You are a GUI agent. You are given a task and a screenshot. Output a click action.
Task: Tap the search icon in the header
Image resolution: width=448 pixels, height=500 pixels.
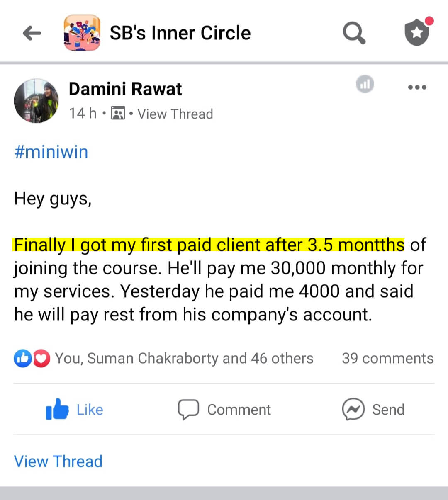354,32
